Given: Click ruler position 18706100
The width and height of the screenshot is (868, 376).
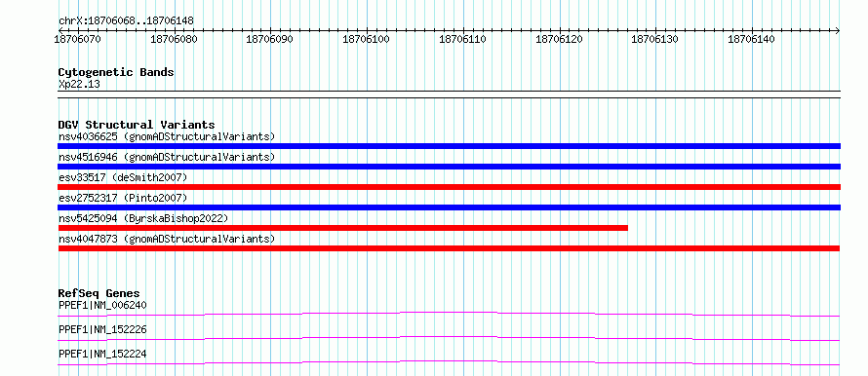Looking at the screenshot, I should [367, 39].
